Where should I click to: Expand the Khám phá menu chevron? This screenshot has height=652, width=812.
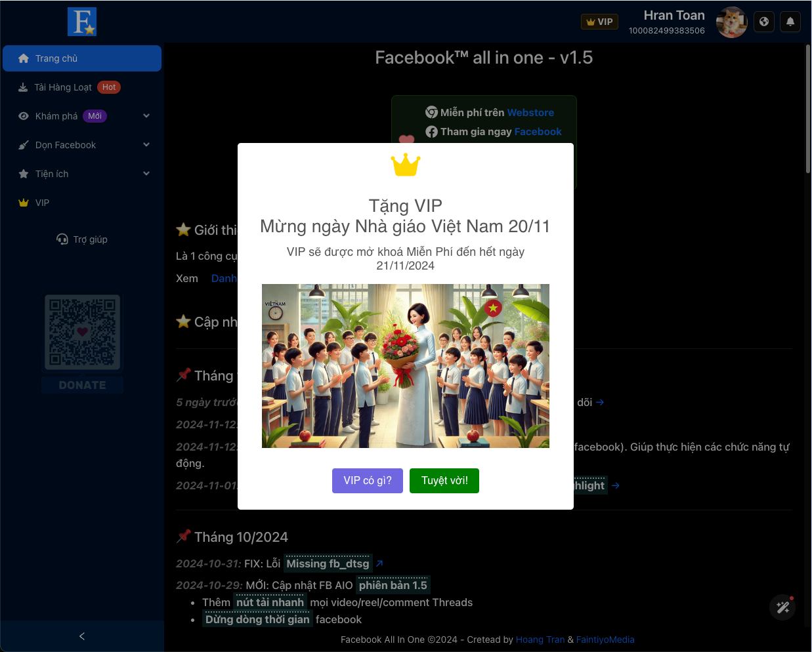146,116
